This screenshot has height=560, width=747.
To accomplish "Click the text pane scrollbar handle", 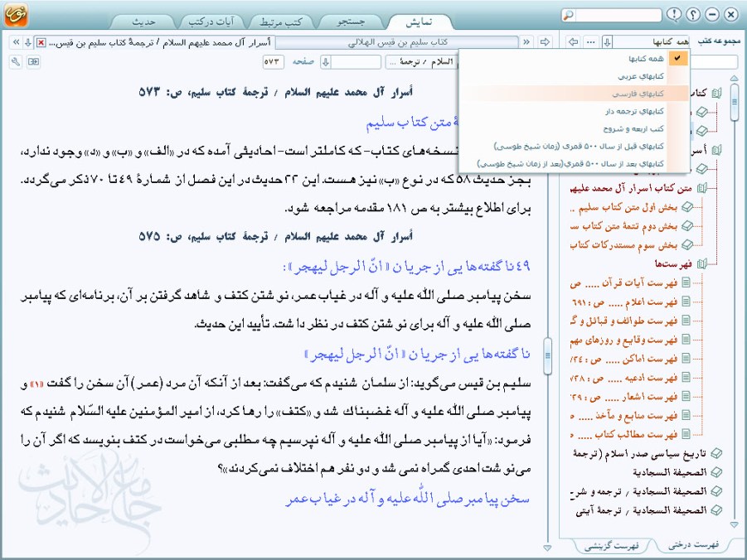I will pyautogui.click(x=547, y=355).
